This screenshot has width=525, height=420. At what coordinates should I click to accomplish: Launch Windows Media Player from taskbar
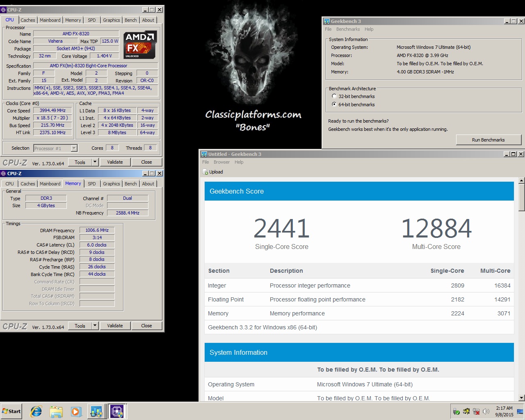coord(76,411)
